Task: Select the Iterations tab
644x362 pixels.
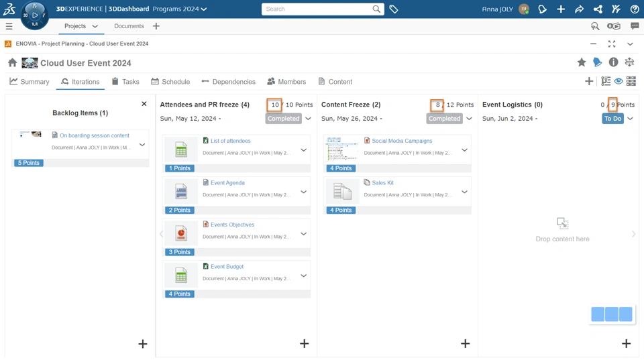Action: point(80,82)
